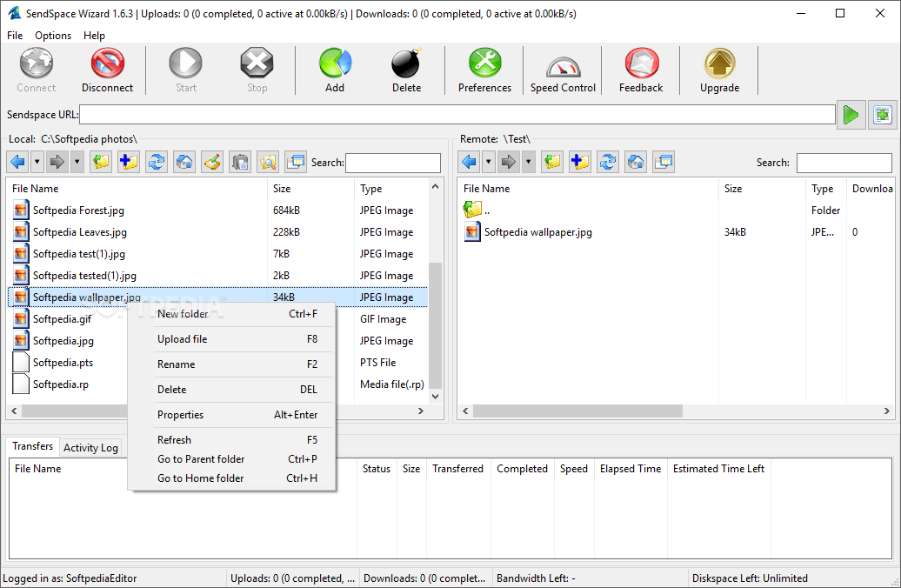Open the Local forward history dropdown arrow
901x588 pixels.
(77, 162)
